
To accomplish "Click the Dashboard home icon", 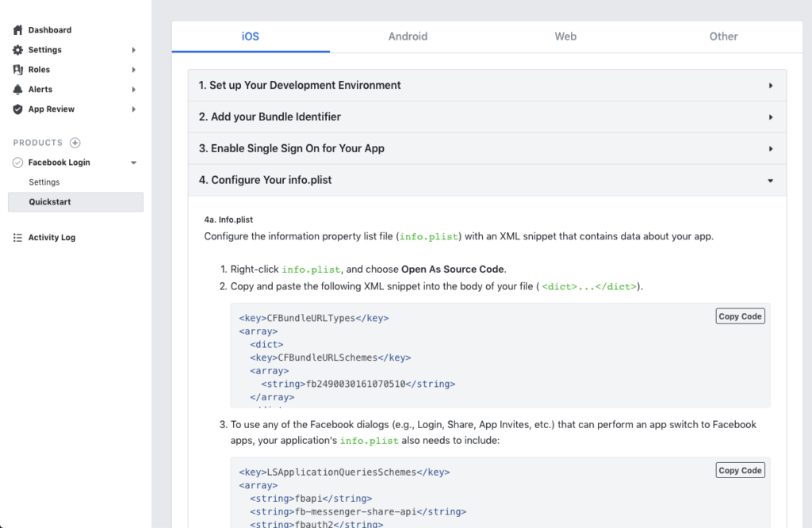I will coord(17,29).
